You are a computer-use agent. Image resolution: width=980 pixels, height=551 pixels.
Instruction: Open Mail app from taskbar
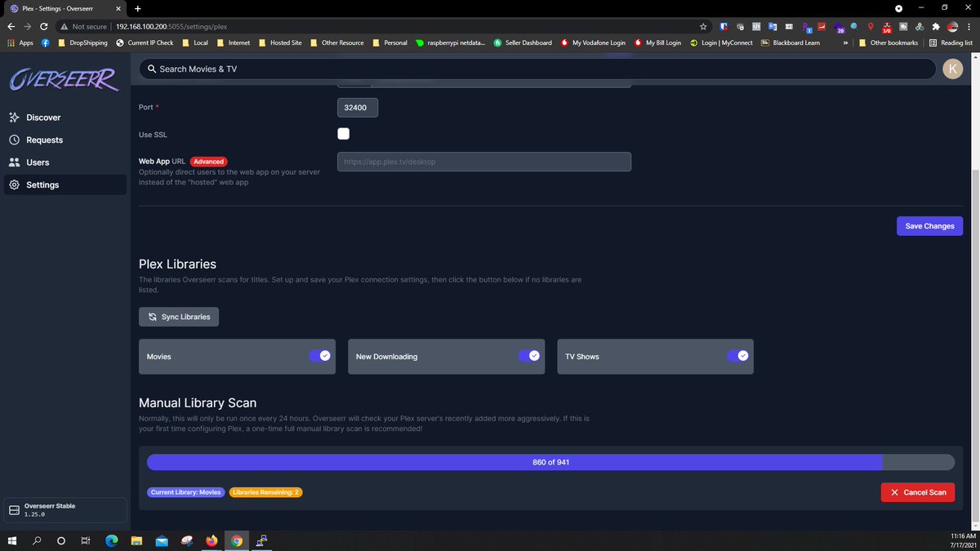tap(162, 540)
